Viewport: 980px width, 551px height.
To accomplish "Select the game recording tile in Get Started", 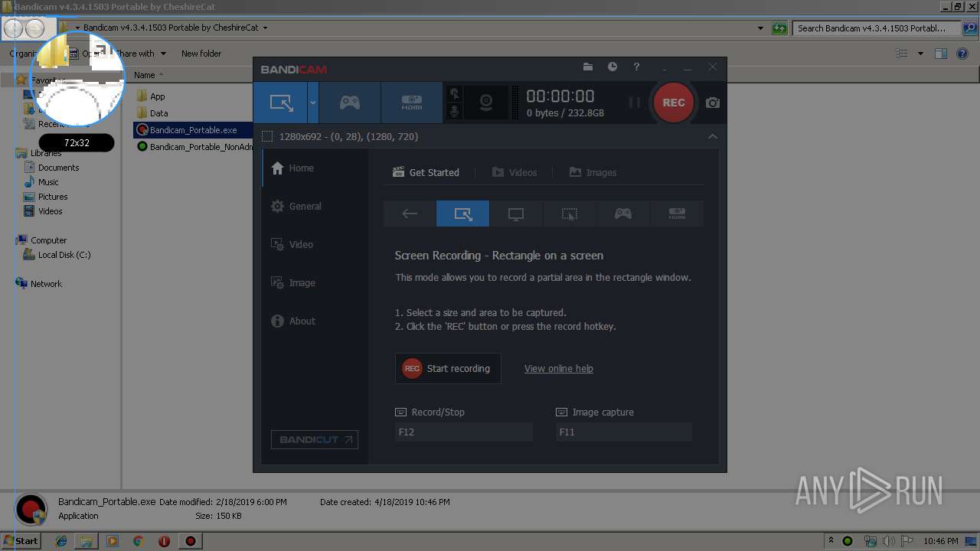I will (x=623, y=214).
